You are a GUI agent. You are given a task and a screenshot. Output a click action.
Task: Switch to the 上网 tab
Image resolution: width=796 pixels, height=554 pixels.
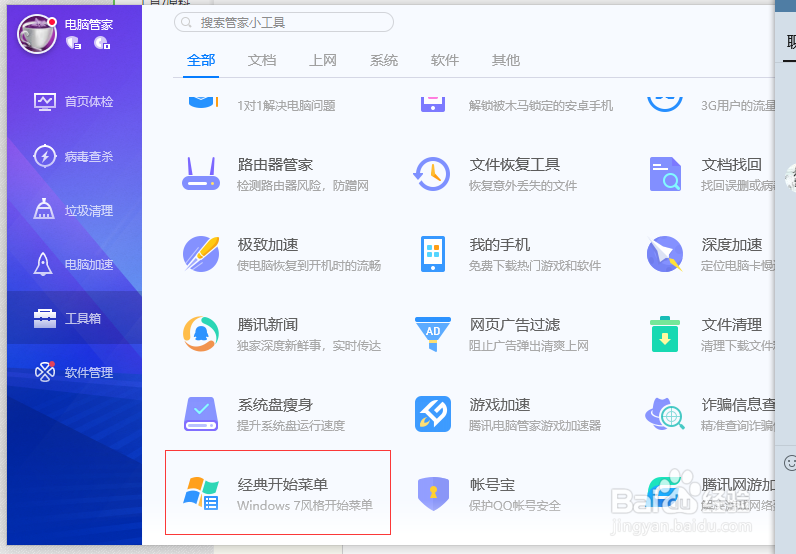tap(323, 60)
